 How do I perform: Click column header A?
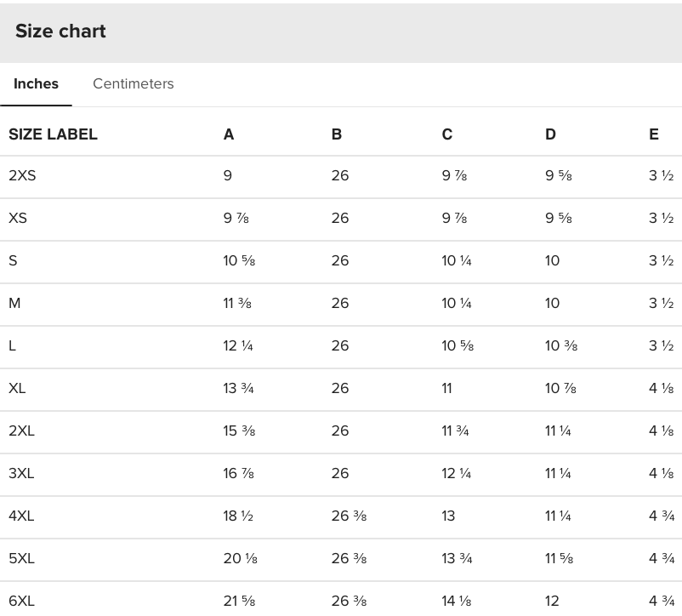point(229,134)
